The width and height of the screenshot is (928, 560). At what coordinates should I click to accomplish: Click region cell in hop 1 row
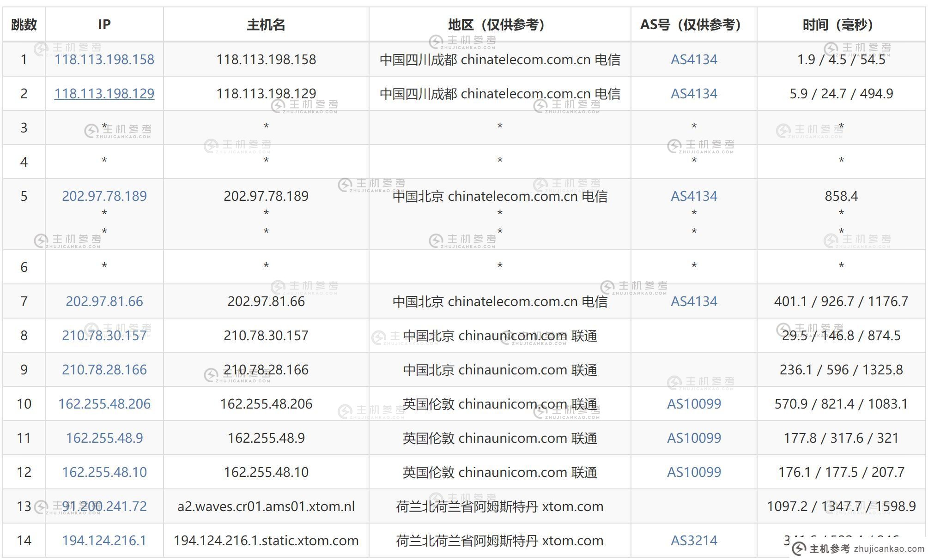coord(500,60)
